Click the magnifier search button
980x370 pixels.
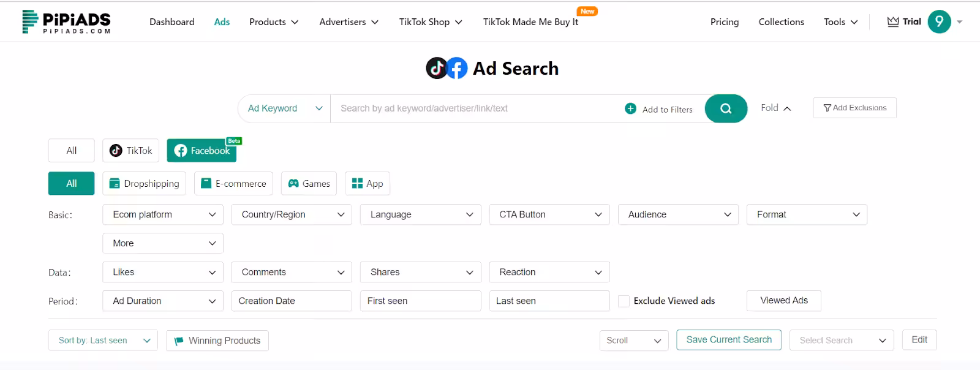point(726,108)
